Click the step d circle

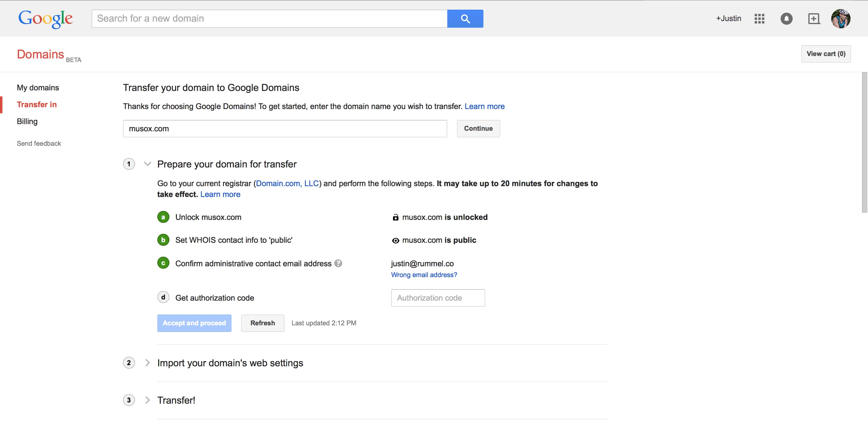click(x=163, y=297)
